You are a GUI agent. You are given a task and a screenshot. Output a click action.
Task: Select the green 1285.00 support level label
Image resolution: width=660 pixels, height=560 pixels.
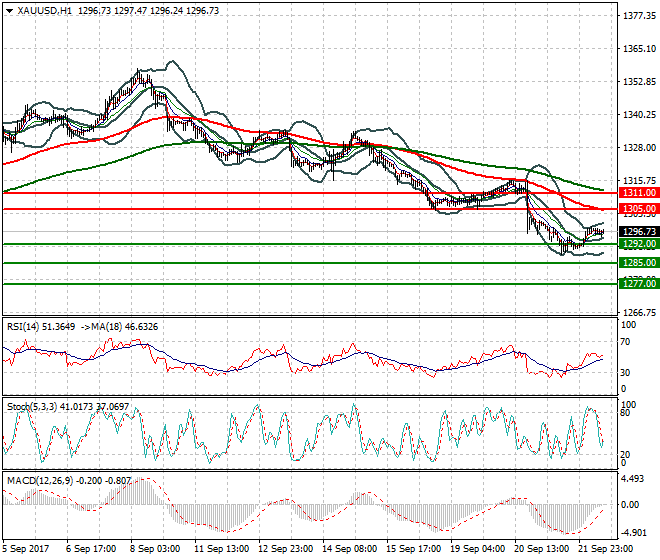pyautogui.click(x=639, y=263)
